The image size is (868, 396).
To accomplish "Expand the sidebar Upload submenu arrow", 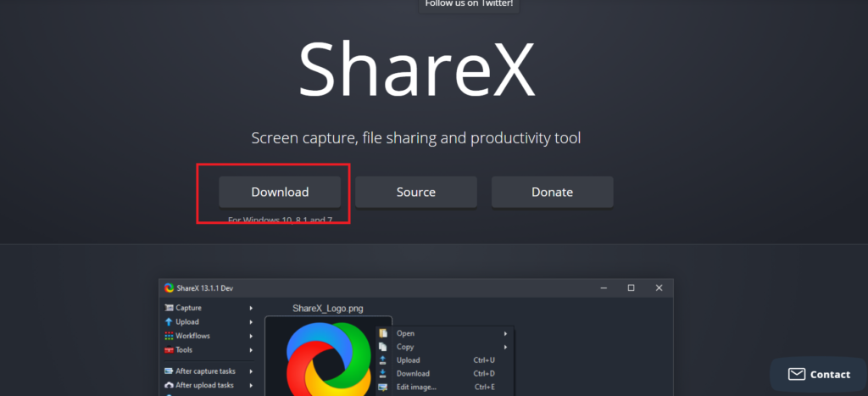I will pyautogui.click(x=251, y=321).
